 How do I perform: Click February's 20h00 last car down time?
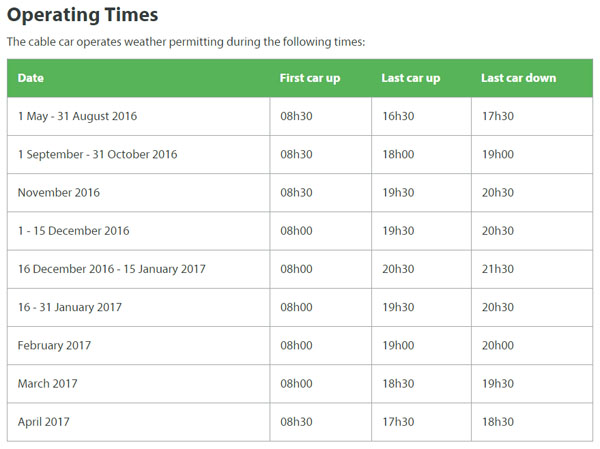[x=498, y=346]
